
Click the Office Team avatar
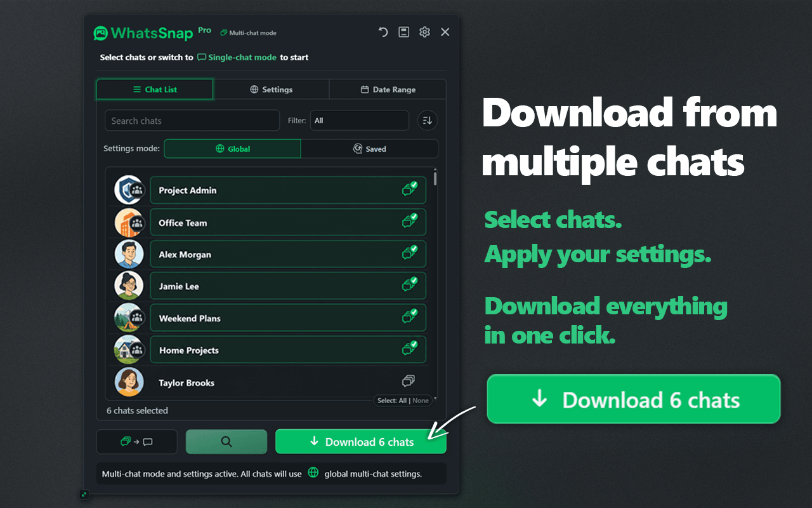pos(129,222)
